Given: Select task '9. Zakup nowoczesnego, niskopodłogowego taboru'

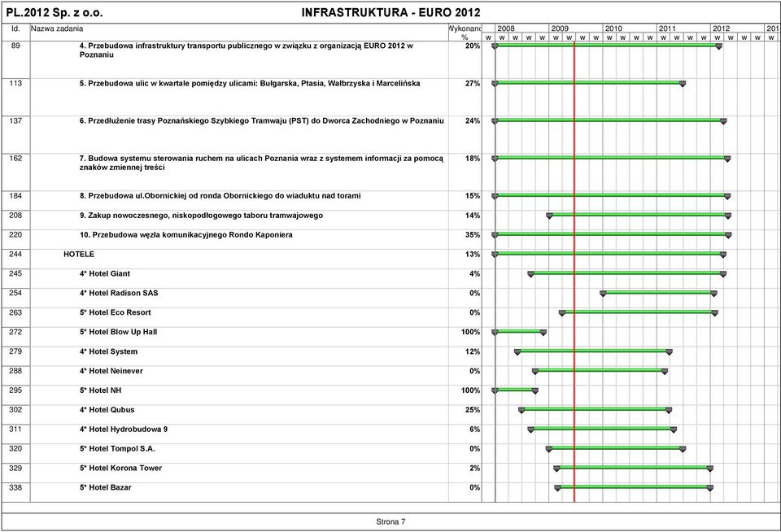Looking at the screenshot, I should [201, 216].
